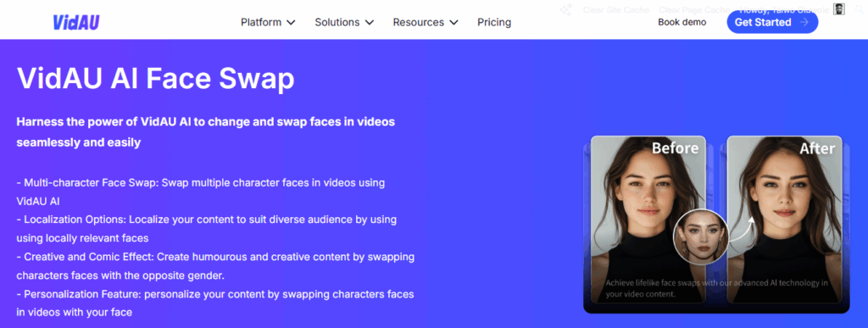Click the faded sparkle icon in admin bar
The image size is (868, 328).
565,9
